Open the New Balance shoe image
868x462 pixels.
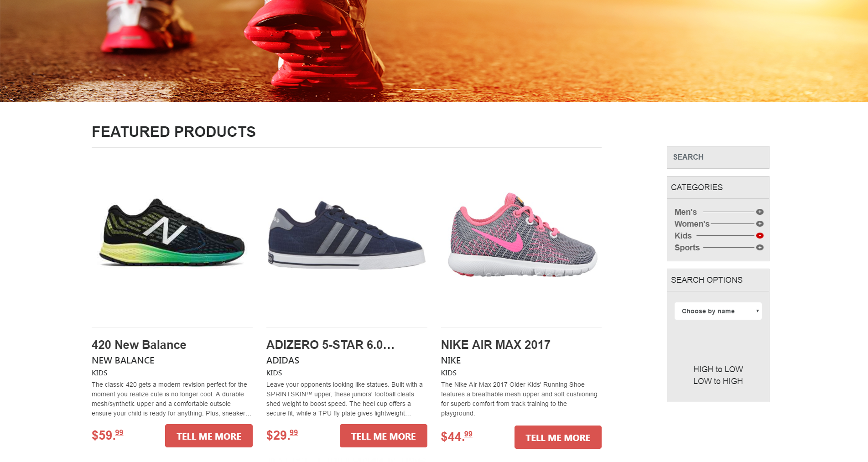click(x=172, y=233)
